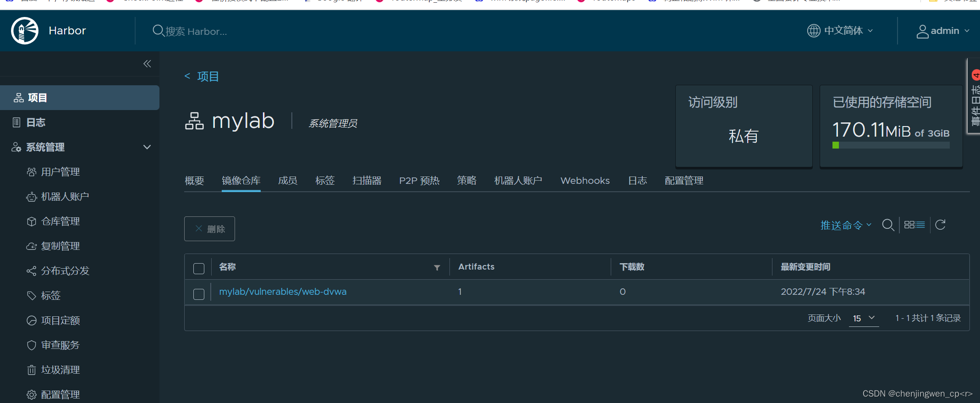This screenshot has width=980, height=403.
Task: Click the mylab project hierarchy icon
Action: 194,121
